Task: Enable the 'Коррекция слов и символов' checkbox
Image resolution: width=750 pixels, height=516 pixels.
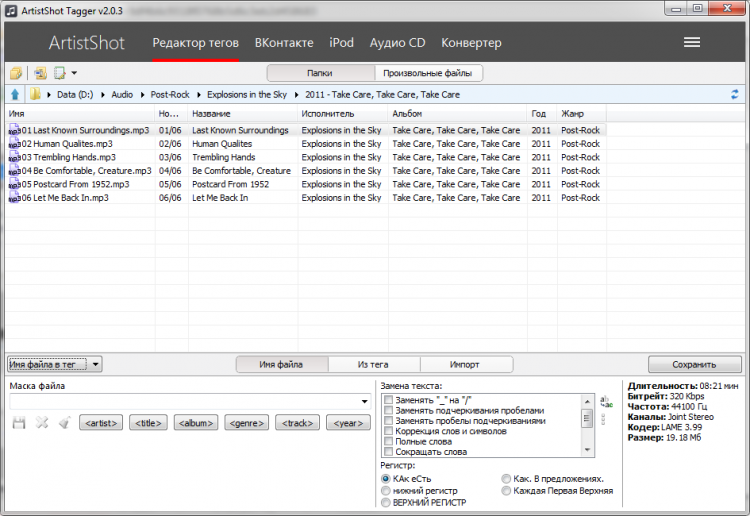Action: coord(388,431)
